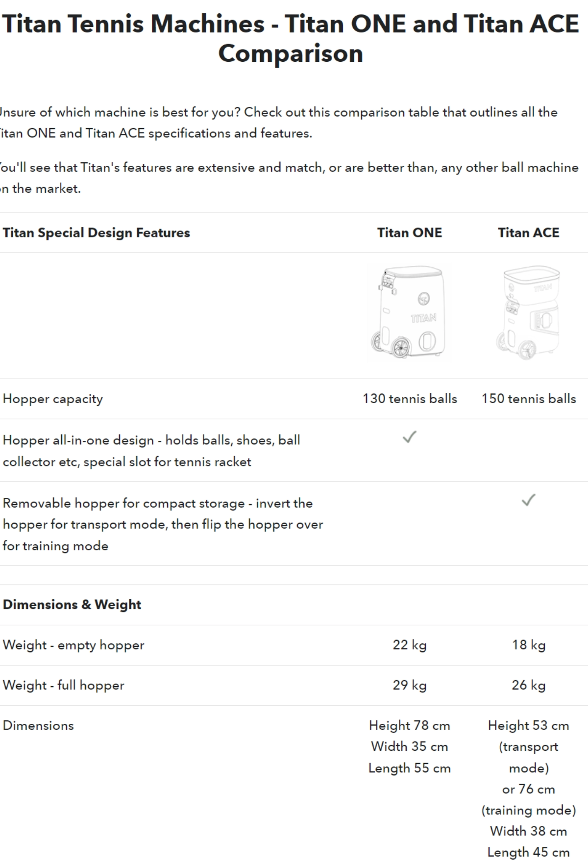Screen dimensions: 588x868
Task: Click the 22 kg weight value
Action: [x=410, y=645]
